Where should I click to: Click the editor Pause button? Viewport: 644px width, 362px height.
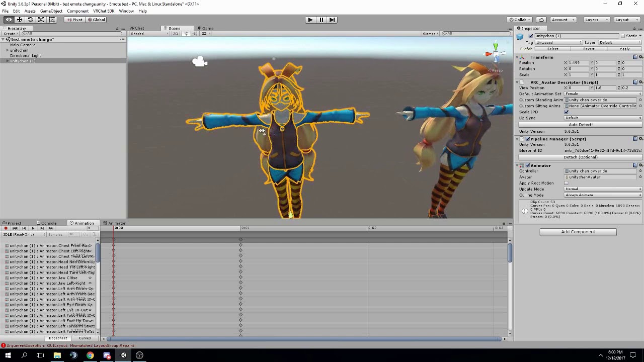(x=321, y=20)
